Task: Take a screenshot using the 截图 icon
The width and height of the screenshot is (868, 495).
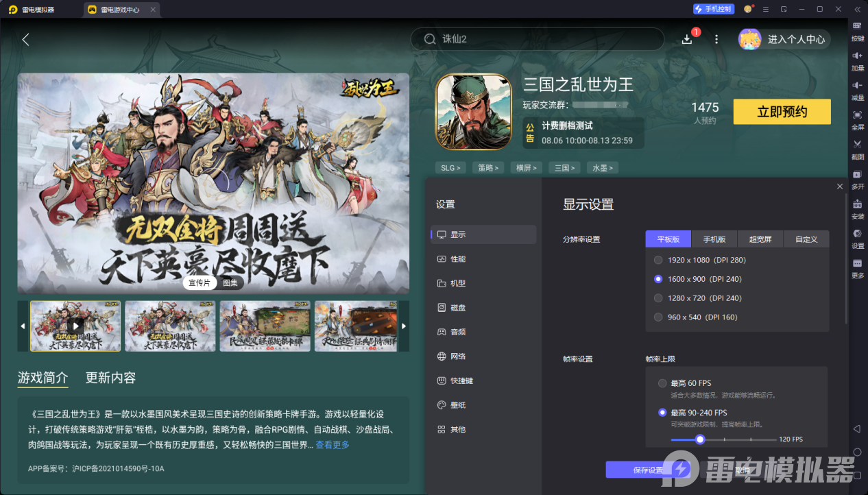Action: coord(857,148)
